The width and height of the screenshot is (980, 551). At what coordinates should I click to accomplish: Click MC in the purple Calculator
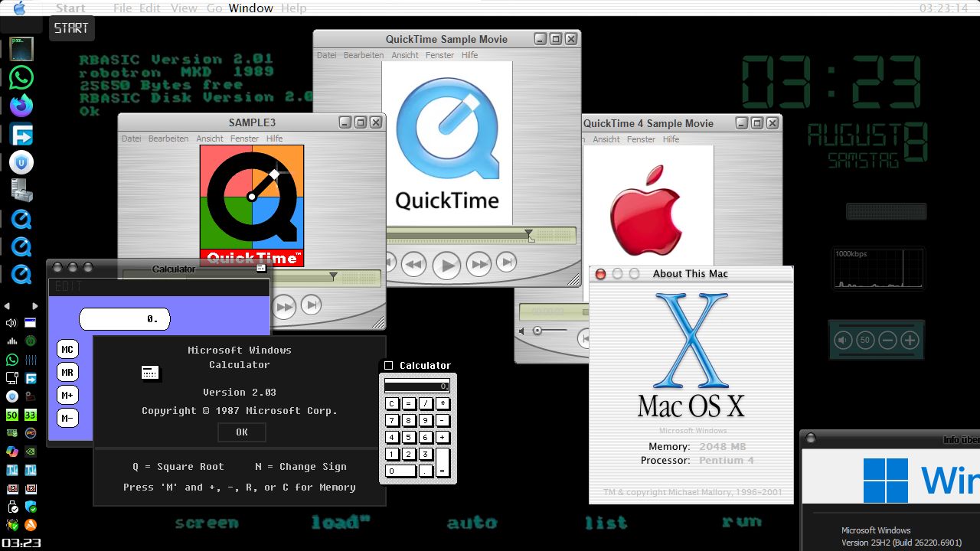(68, 350)
